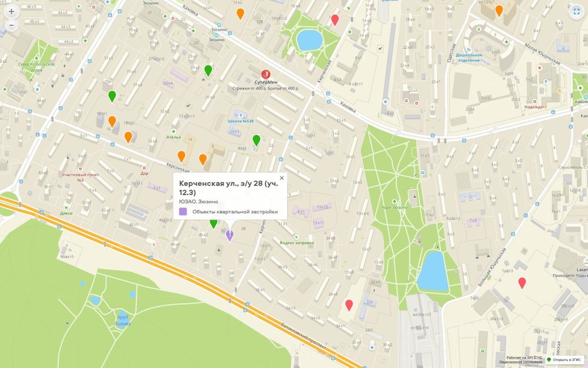The height and width of the screenshot is (368, 588).
Task: Click the purple marker below the popup
Action: click(x=230, y=235)
